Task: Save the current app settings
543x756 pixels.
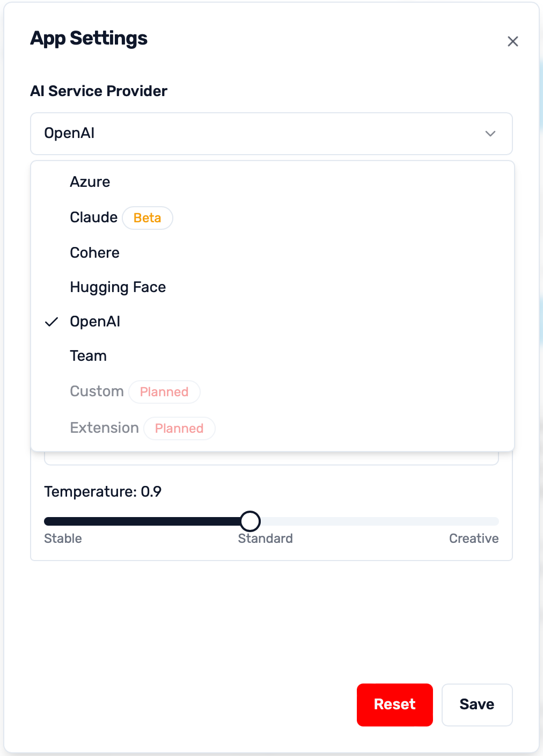Action: click(476, 704)
